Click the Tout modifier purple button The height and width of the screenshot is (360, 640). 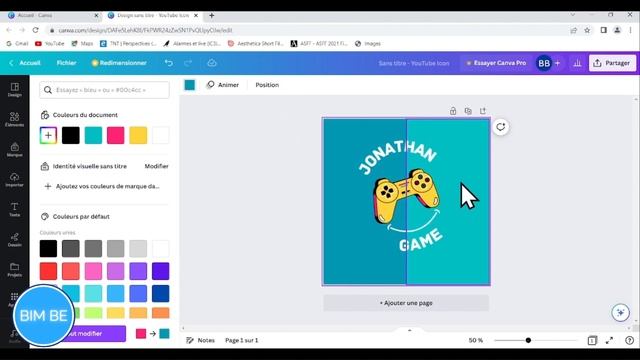(84, 333)
